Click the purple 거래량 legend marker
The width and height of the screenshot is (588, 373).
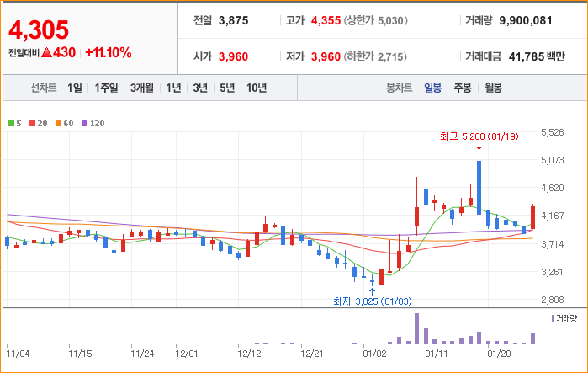553,318
